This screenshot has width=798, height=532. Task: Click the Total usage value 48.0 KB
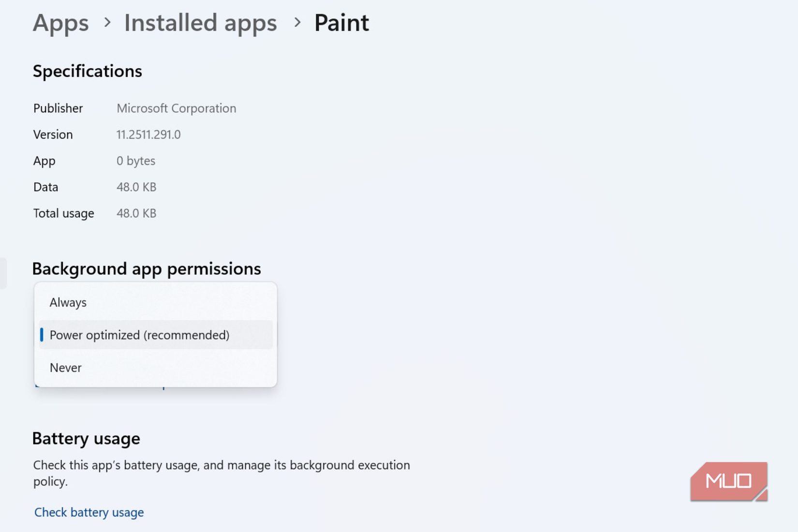[x=137, y=213]
